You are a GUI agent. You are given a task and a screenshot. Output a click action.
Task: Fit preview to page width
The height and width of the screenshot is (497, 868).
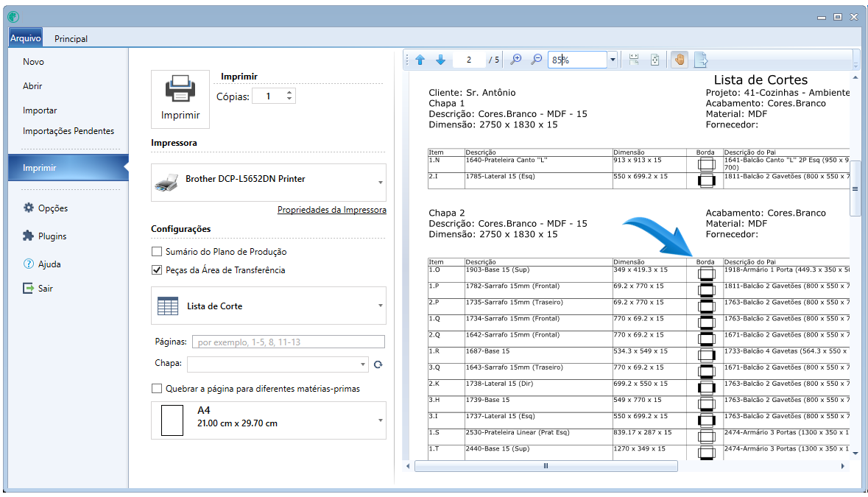634,60
